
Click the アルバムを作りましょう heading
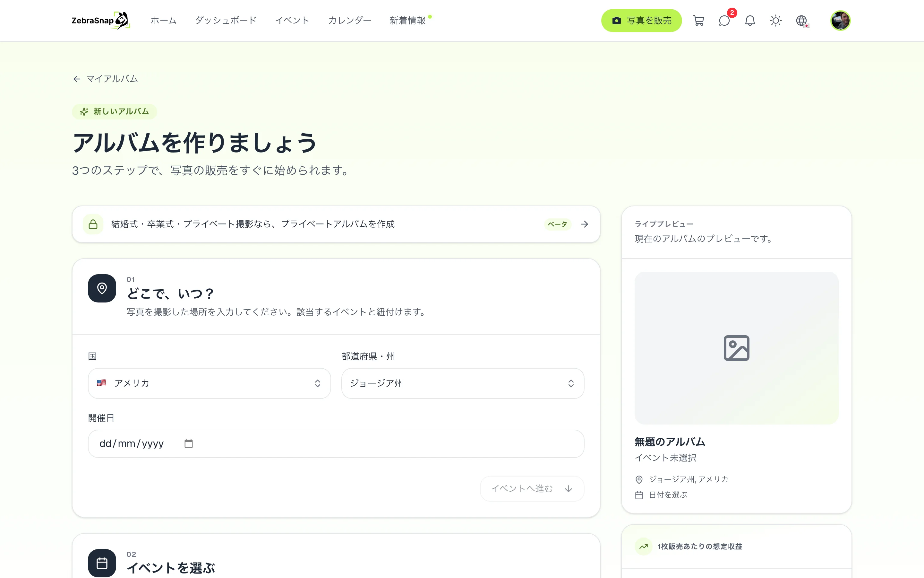(194, 143)
